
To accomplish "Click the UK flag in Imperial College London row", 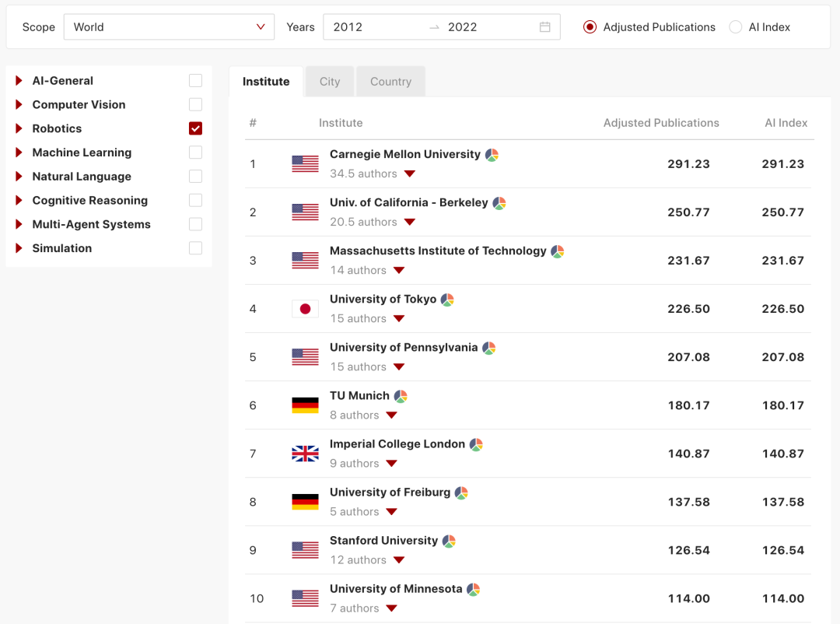I will point(306,454).
